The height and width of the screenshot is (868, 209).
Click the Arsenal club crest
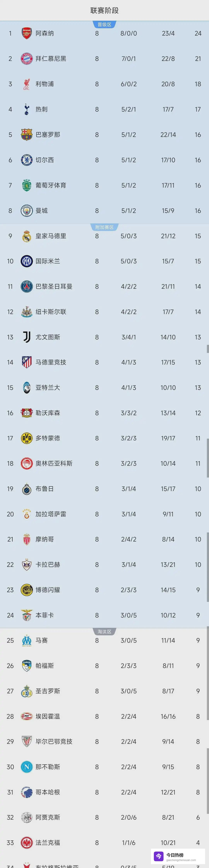click(27, 33)
